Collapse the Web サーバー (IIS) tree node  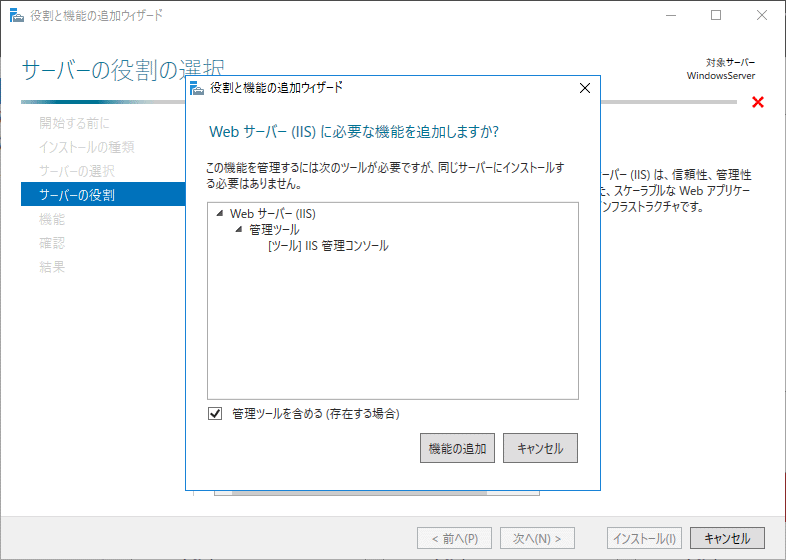220,214
